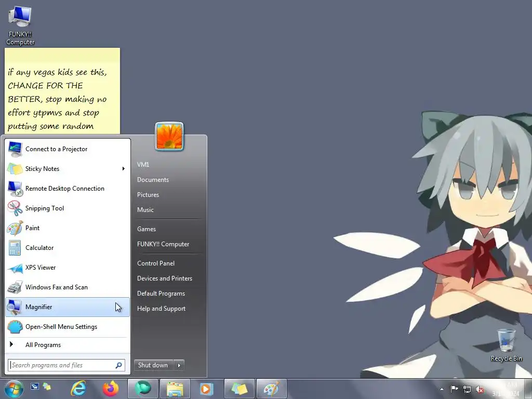Open Remote Desktop Connection

coord(68,188)
